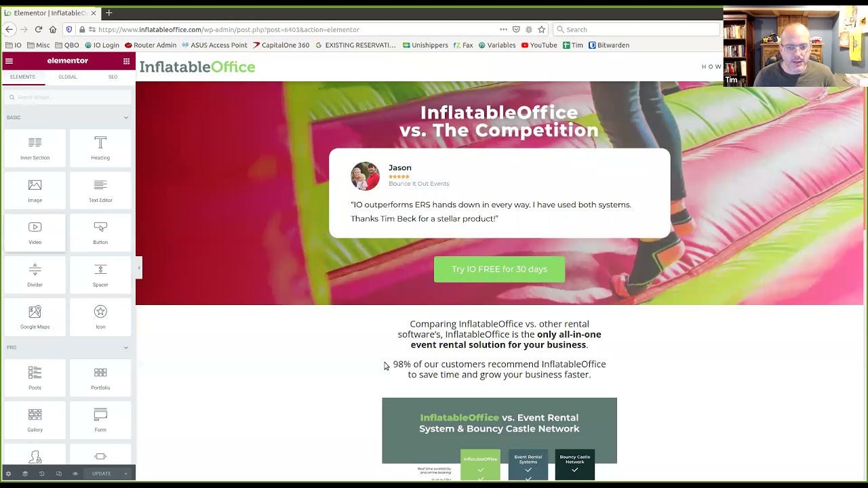Open save options arrow next to UPDATE
This screenshot has width=868, height=488.
125,474
